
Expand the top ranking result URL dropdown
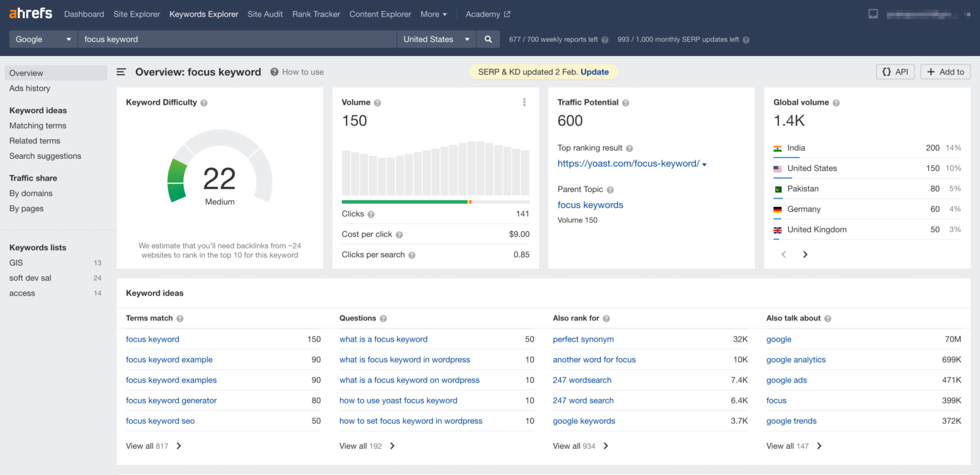[704, 163]
